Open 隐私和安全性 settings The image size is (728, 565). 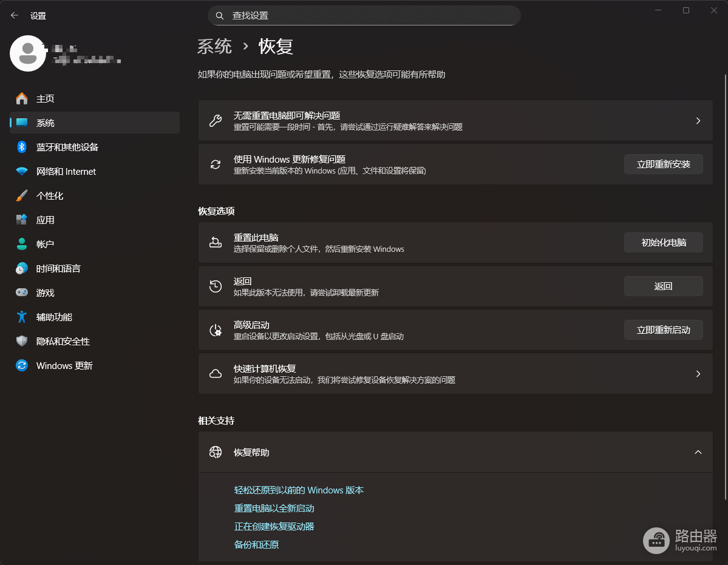(x=95, y=341)
